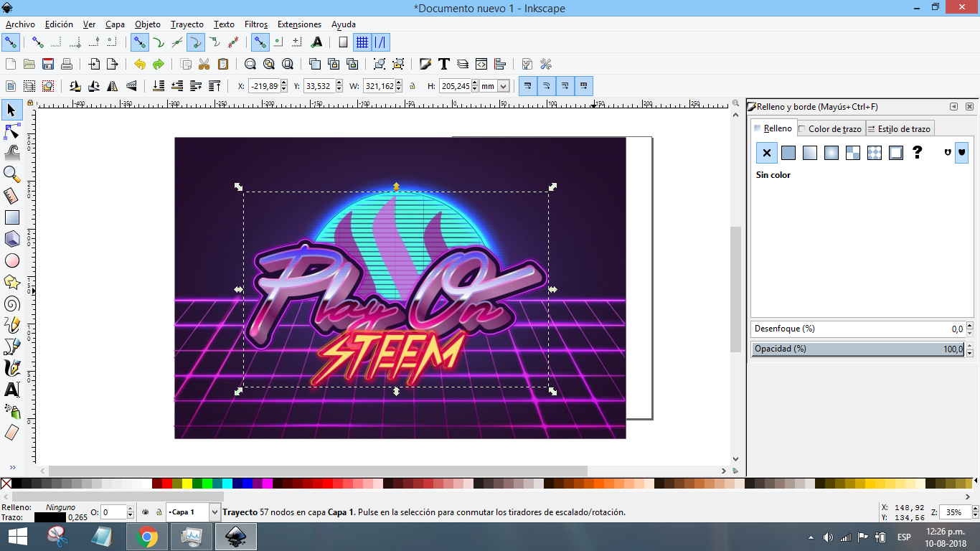This screenshot has width=980, height=551.
Task: Click the Cut scissors icon
Action: tap(204, 64)
